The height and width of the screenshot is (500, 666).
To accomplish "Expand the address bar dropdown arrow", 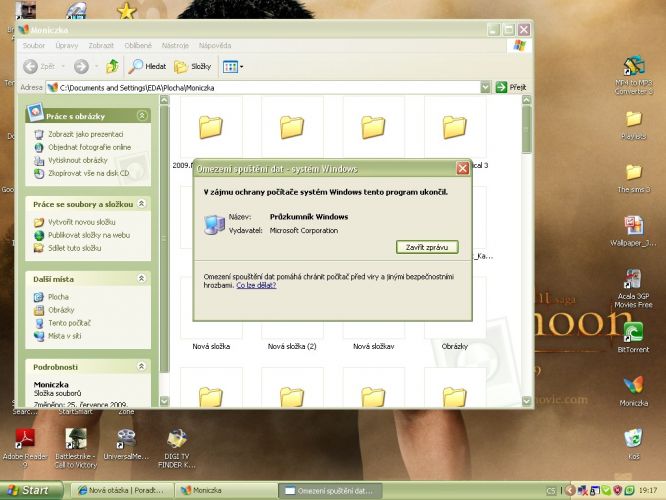I will [485, 87].
